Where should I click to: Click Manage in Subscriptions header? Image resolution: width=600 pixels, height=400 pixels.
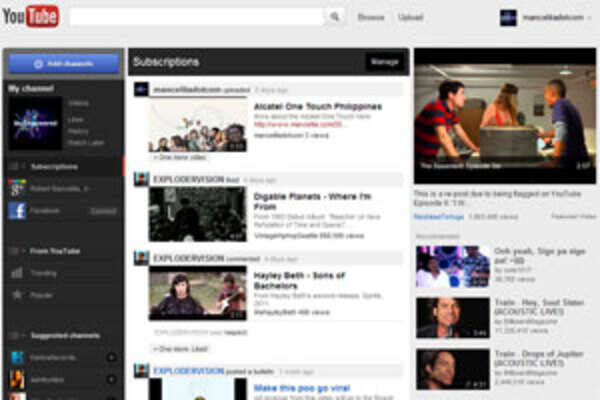[385, 62]
